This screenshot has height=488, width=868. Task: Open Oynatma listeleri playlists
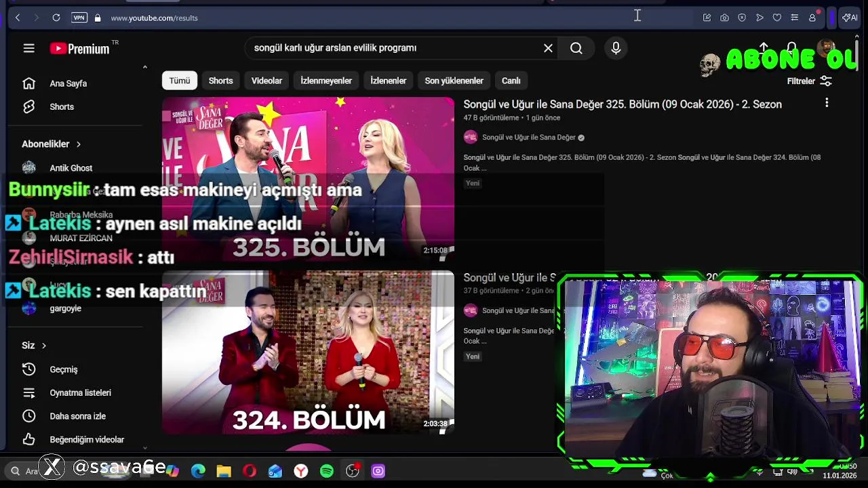point(80,392)
